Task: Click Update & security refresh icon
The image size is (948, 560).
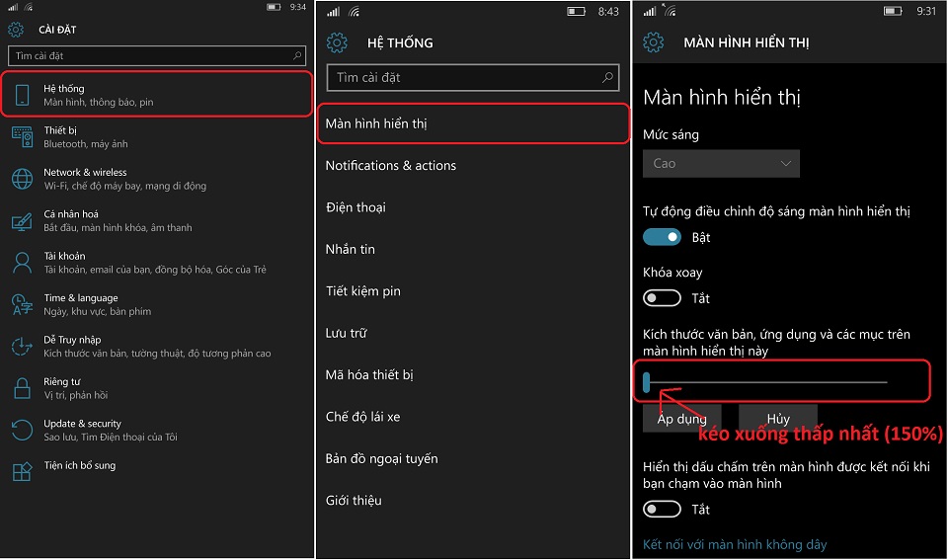Action: coord(23,430)
